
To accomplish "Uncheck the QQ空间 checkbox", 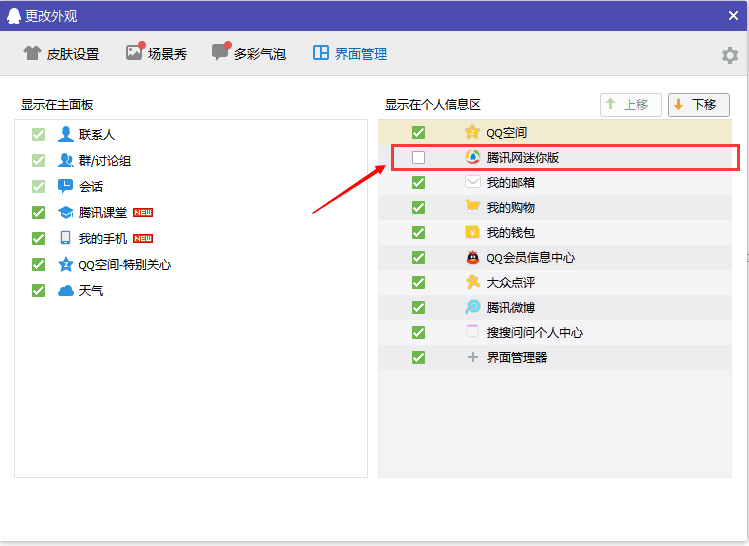I will (x=418, y=132).
